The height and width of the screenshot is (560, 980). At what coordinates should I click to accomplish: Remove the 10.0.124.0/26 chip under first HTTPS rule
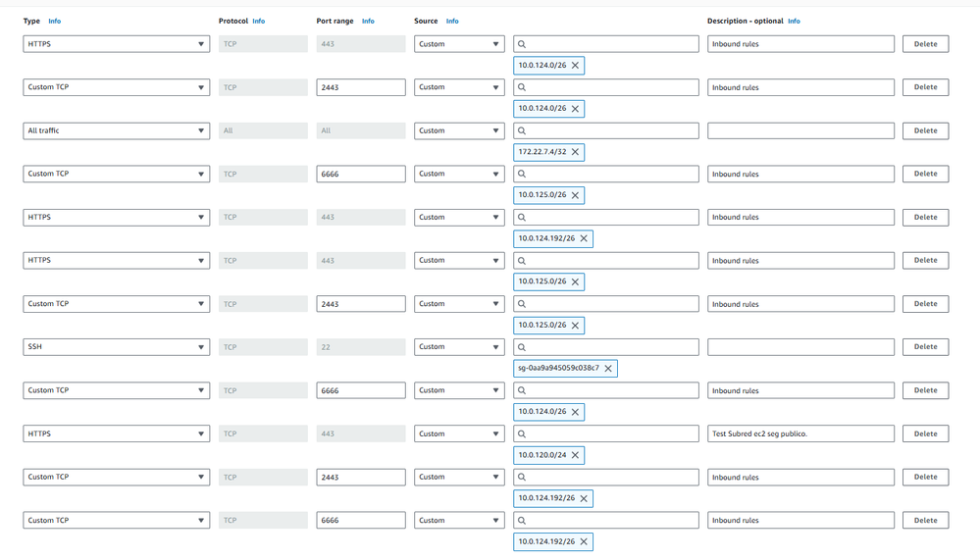coord(576,66)
